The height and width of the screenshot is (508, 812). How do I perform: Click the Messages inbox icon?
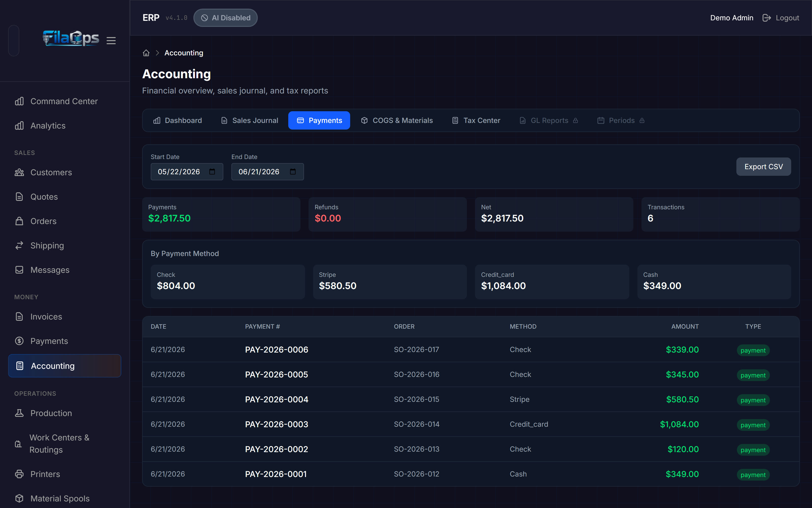click(x=20, y=270)
